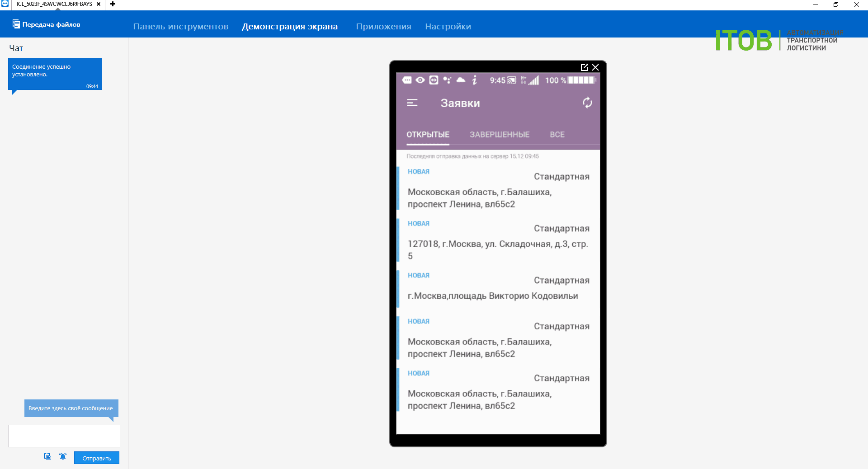
Task: Open the Настройки tab
Action: coord(448,27)
